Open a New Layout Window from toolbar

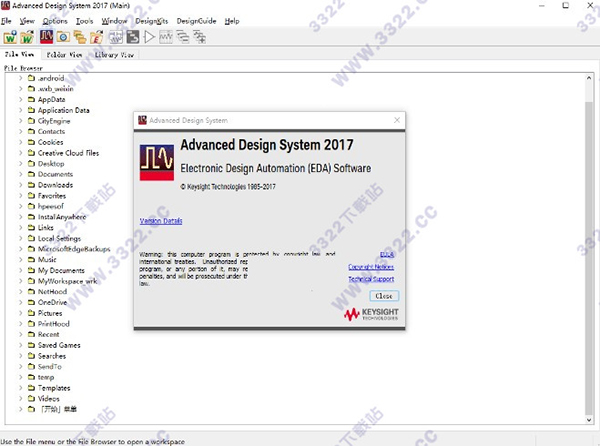133,37
